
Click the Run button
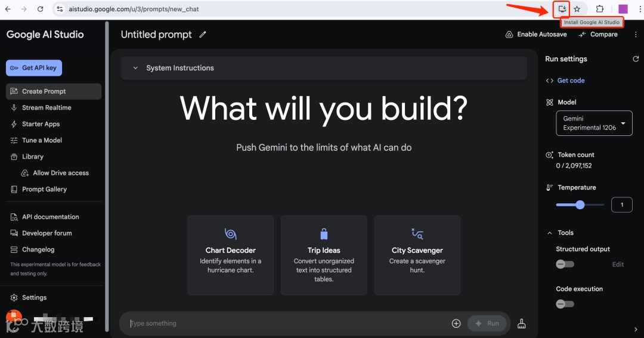[487, 324]
